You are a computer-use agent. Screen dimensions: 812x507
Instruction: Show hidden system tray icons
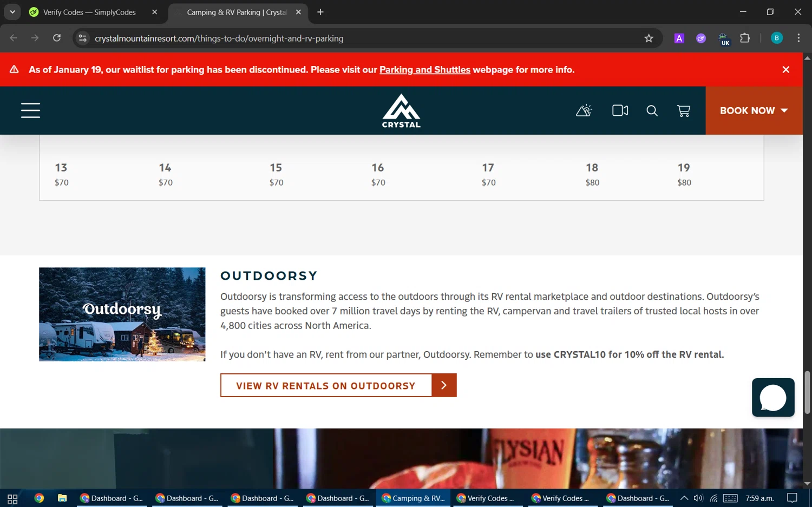[684, 498]
